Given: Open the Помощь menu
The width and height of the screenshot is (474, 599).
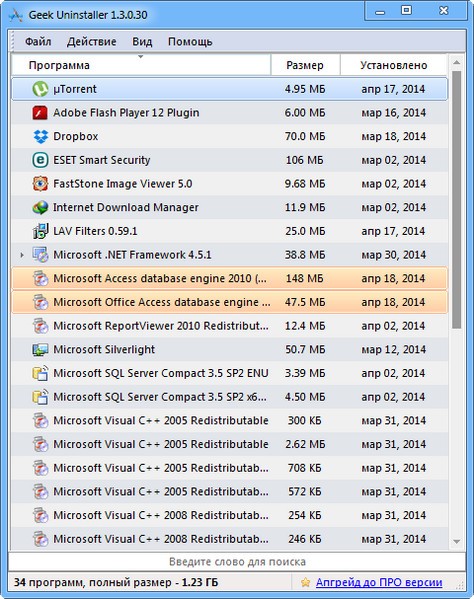Looking at the screenshot, I should click(190, 42).
